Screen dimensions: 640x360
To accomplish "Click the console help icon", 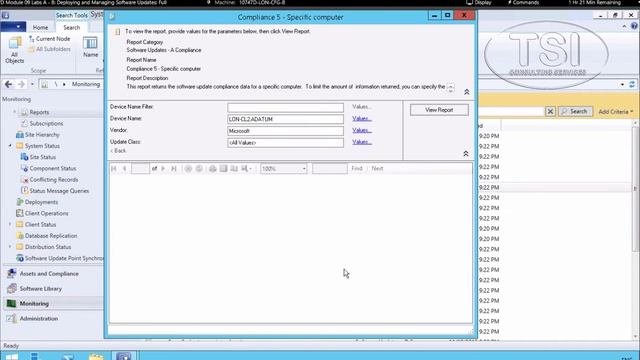I will coord(634,26).
